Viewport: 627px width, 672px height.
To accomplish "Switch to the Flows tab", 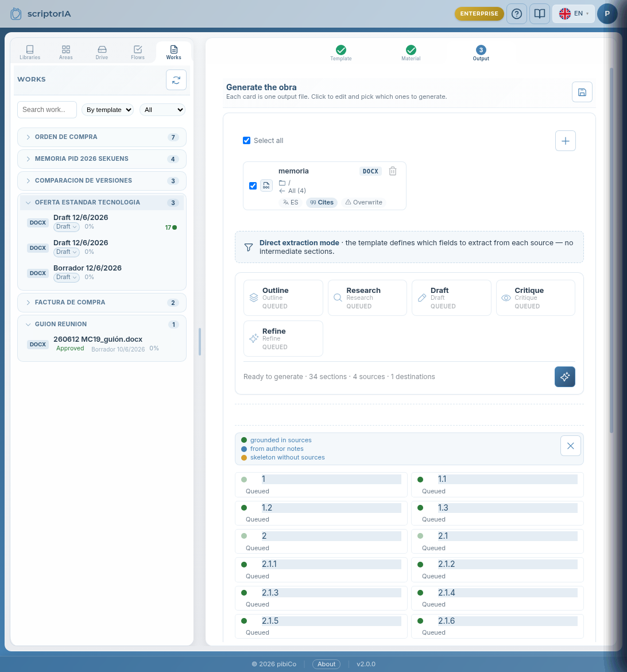I will (x=138, y=52).
